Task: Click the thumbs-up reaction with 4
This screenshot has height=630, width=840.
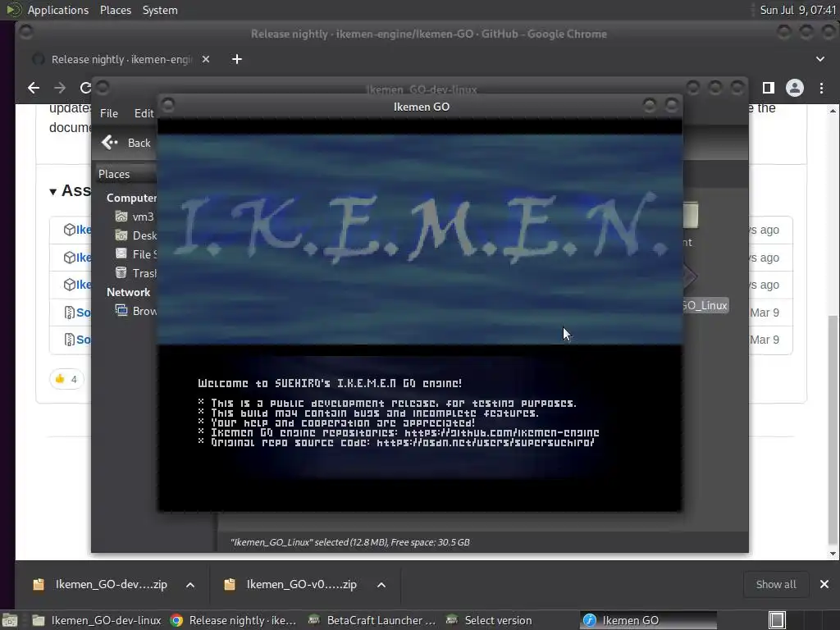Action: click(x=66, y=379)
